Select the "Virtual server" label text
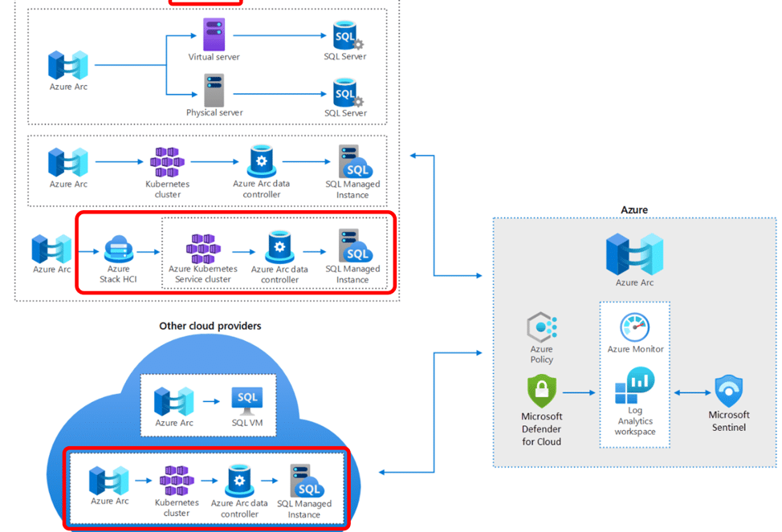Viewport: 782px width, 532px height. coord(214,57)
